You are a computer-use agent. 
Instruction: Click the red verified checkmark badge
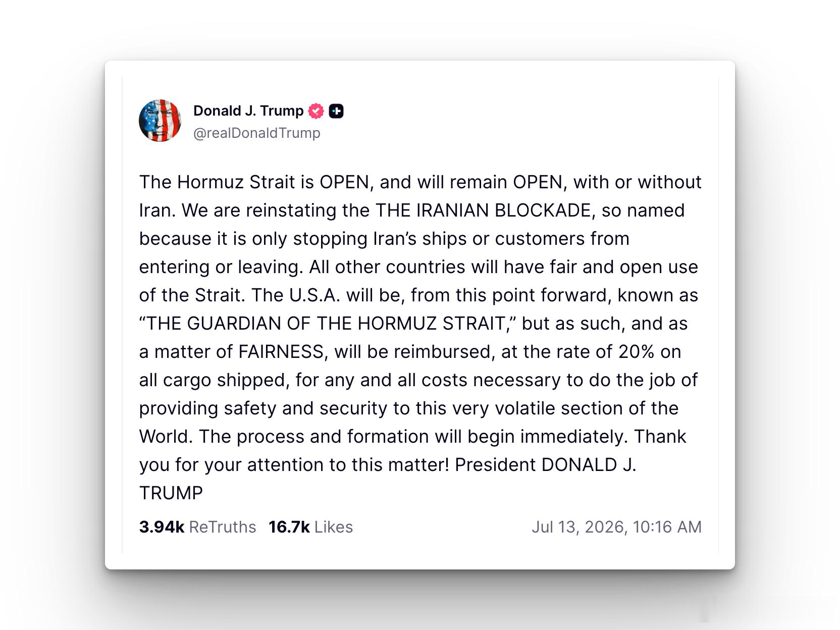(316, 111)
